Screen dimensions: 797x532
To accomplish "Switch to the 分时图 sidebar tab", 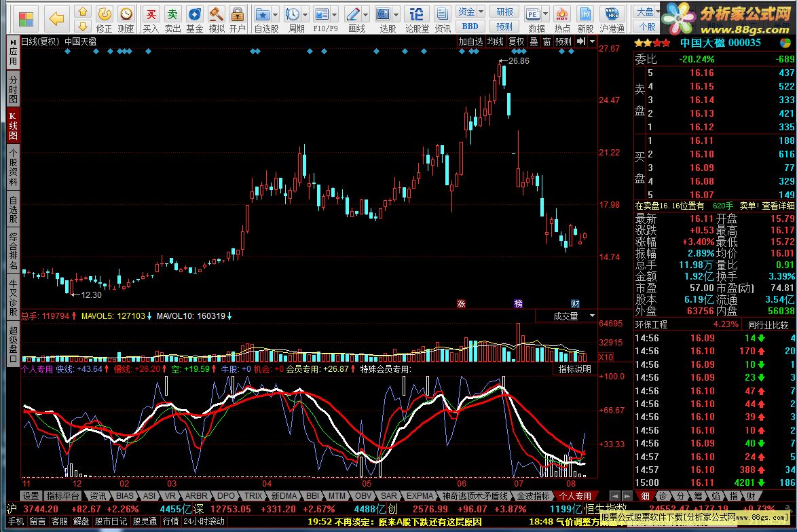I will point(13,89).
